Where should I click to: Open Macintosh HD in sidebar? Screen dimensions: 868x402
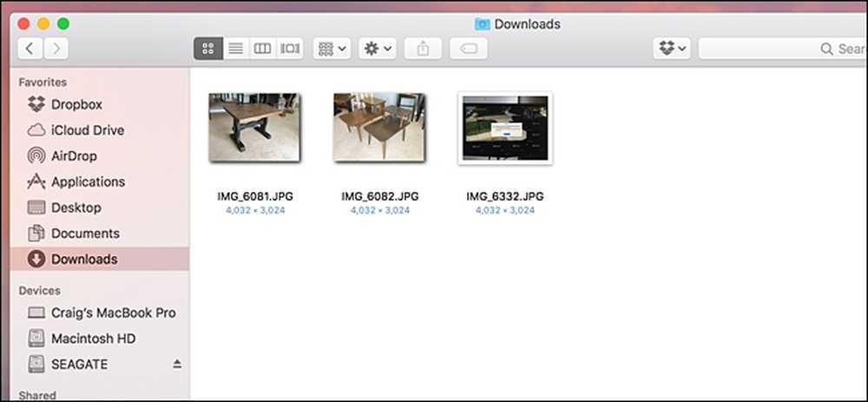100,339
